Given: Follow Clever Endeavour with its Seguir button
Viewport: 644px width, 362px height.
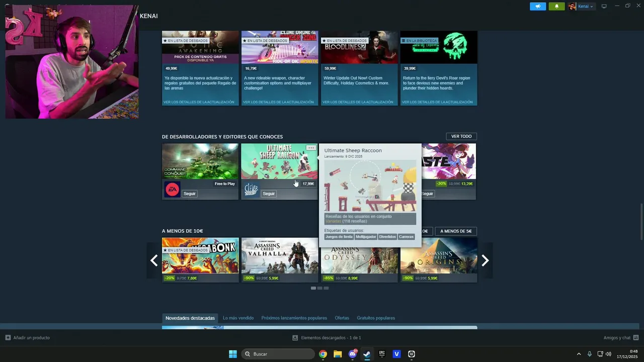Looking at the screenshot, I should pyautogui.click(x=269, y=194).
